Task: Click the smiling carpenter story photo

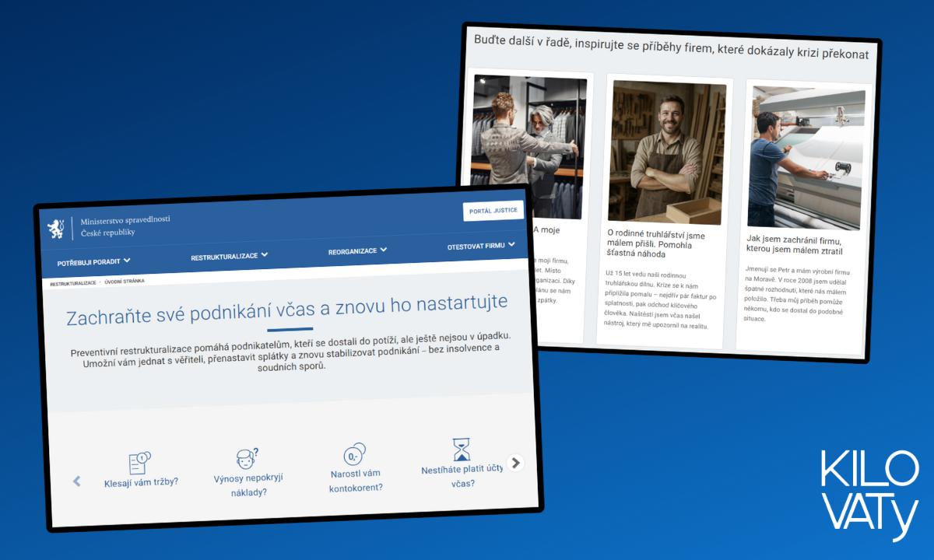Action: pos(665,152)
